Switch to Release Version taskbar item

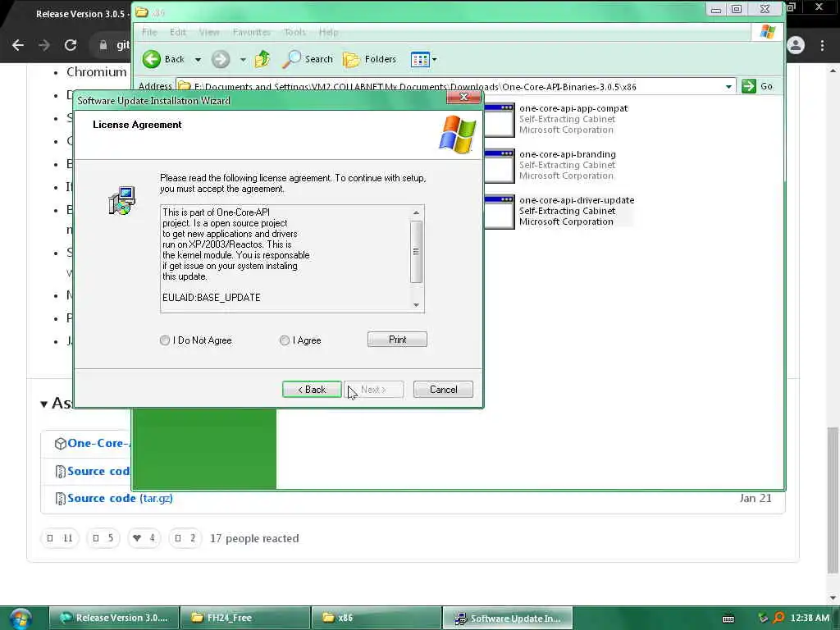pos(113,618)
